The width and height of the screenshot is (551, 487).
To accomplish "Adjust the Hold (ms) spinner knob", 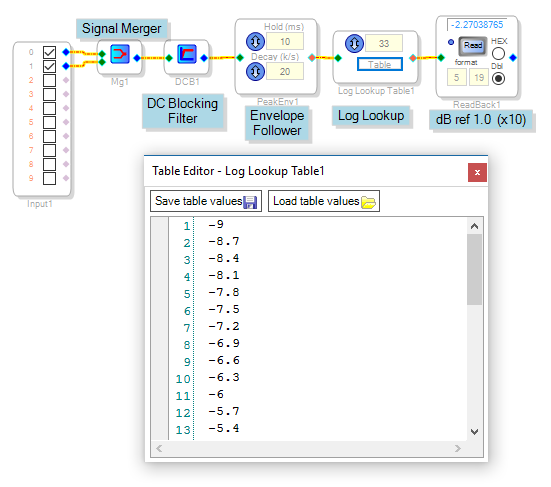I will pos(255,41).
